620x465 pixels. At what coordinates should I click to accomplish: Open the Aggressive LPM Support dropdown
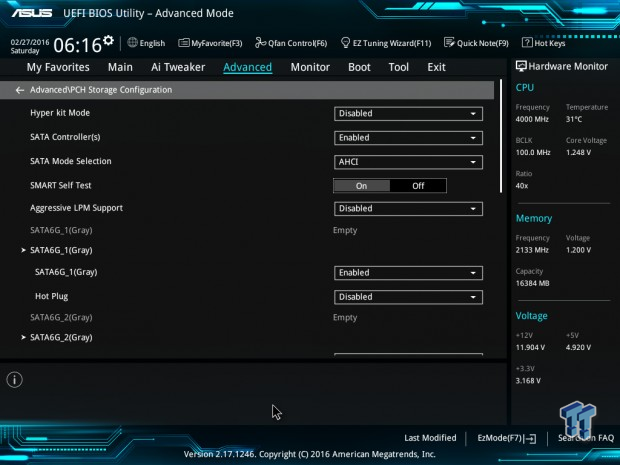tap(408, 209)
